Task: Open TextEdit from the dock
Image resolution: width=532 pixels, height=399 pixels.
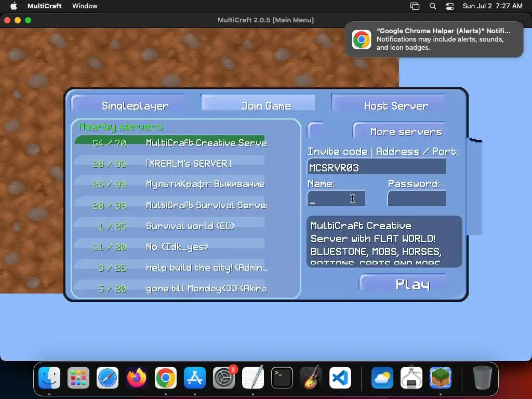Action: [x=253, y=378]
